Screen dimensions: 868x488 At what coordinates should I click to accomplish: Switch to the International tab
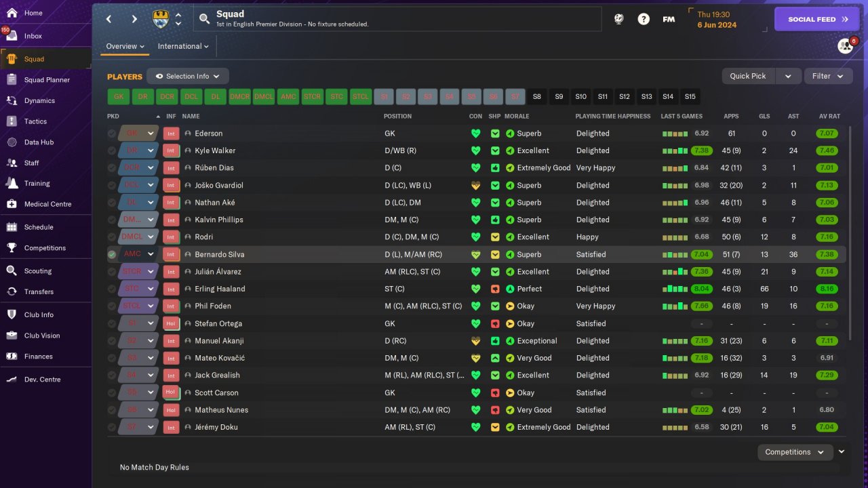[183, 46]
